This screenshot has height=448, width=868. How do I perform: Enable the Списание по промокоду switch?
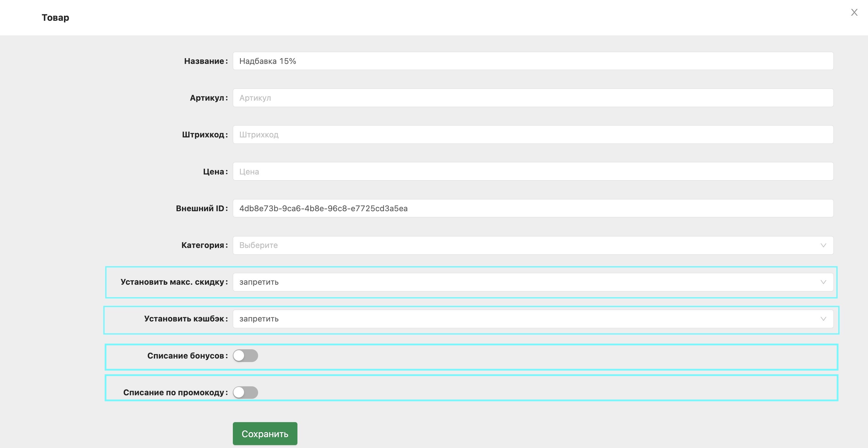pos(245,392)
